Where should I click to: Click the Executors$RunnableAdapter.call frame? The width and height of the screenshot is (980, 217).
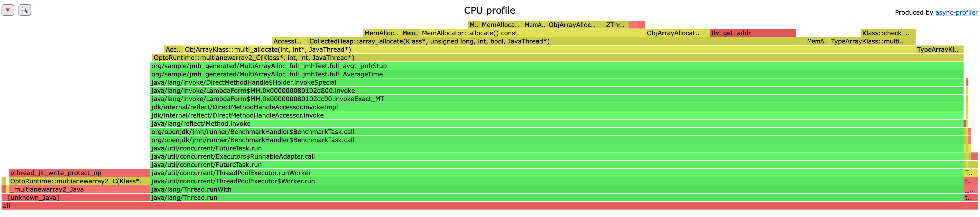click(556, 157)
